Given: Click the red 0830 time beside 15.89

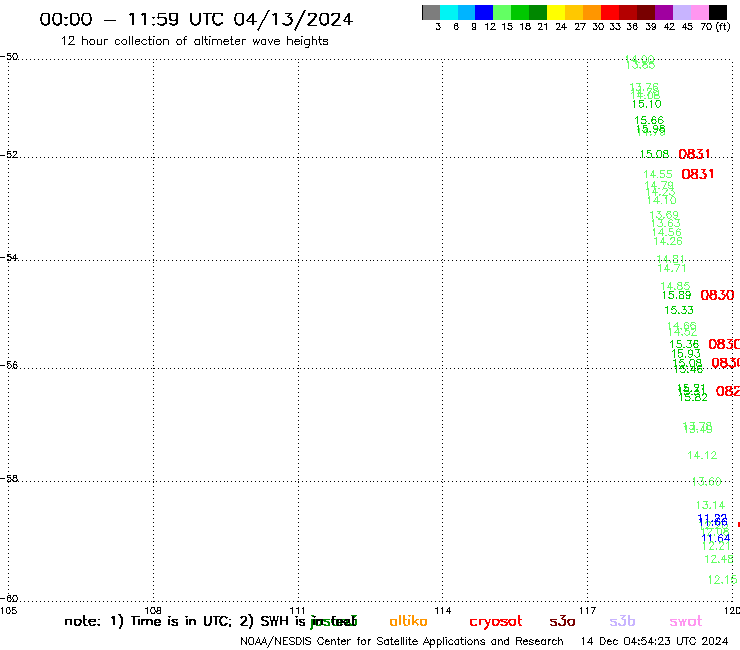Looking at the screenshot, I should point(717,295).
